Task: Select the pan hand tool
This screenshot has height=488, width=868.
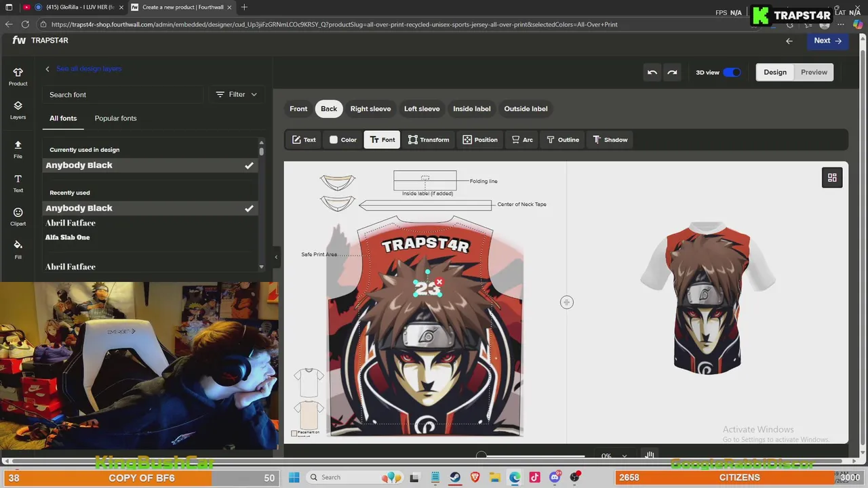Action: pos(649,455)
